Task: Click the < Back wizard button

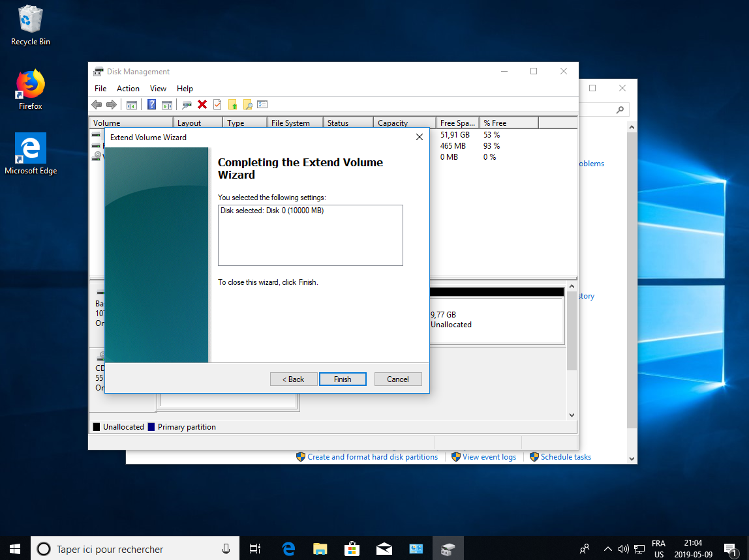Action: (x=294, y=379)
